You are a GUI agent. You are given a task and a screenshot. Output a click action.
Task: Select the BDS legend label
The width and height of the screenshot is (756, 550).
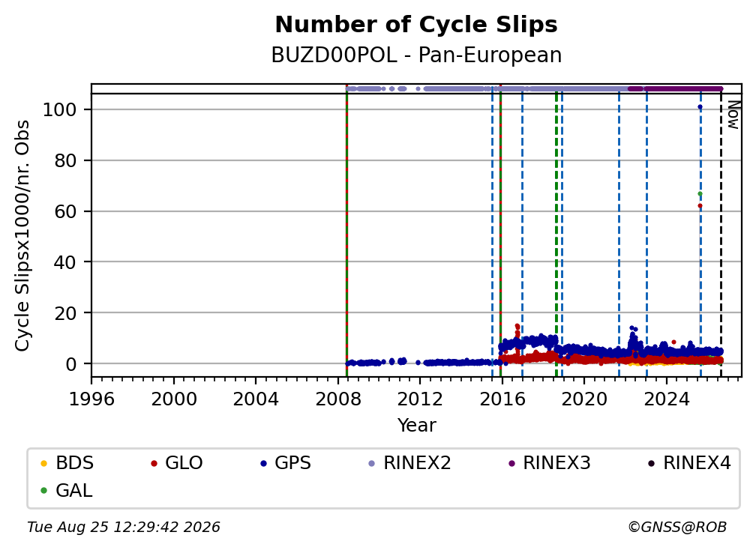click(75, 463)
